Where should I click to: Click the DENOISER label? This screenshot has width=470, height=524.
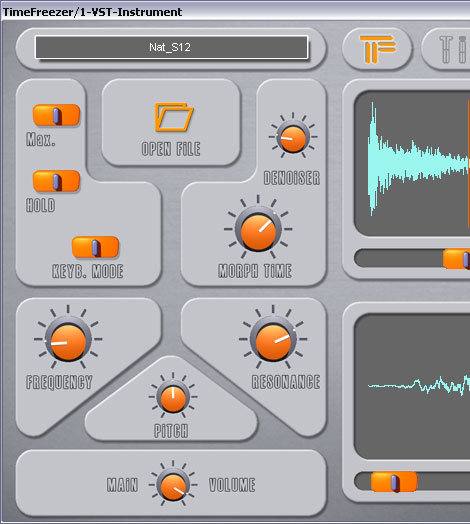(292, 178)
